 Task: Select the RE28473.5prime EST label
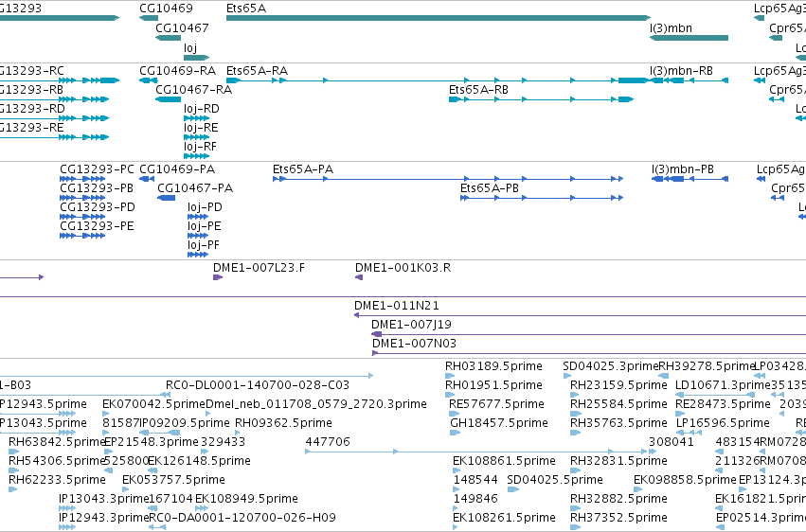coord(723,404)
